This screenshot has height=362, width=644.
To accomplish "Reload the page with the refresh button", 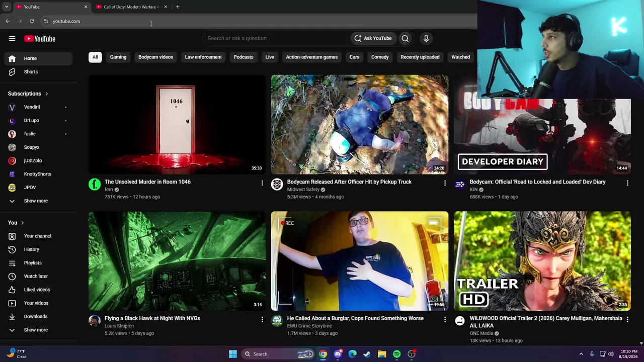I will (x=32, y=21).
